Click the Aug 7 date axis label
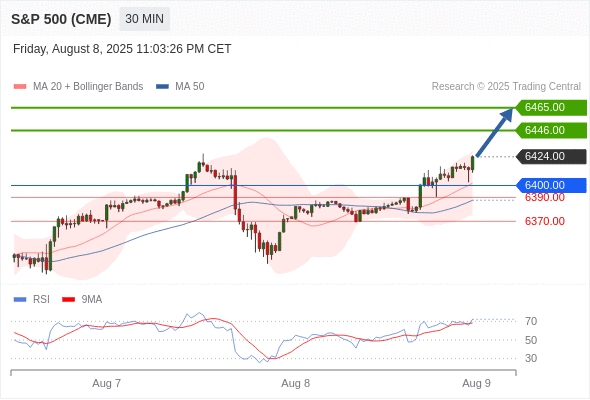This screenshot has width=590, height=400. pyautogui.click(x=106, y=383)
